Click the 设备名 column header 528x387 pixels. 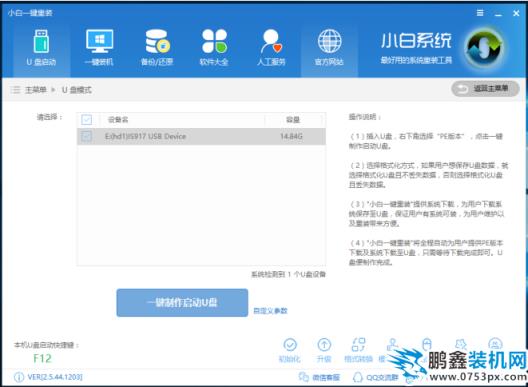coord(118,120)
